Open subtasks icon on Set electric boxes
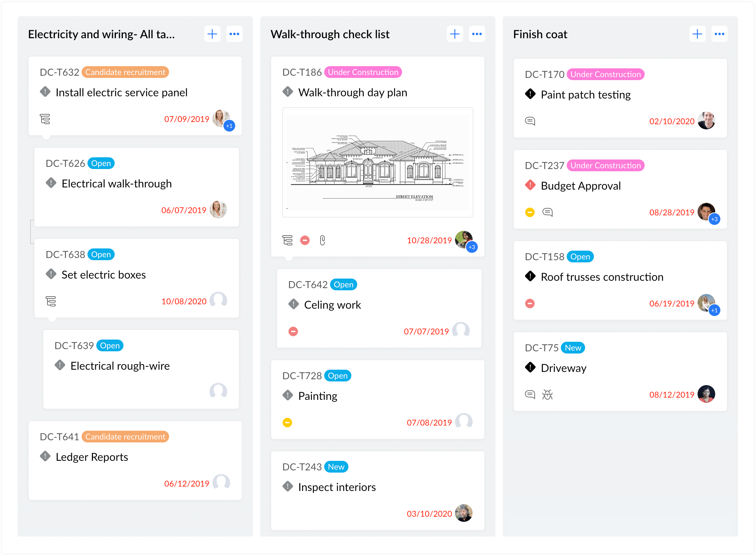This screenshot has width=756, height=556. pos(51,301)
